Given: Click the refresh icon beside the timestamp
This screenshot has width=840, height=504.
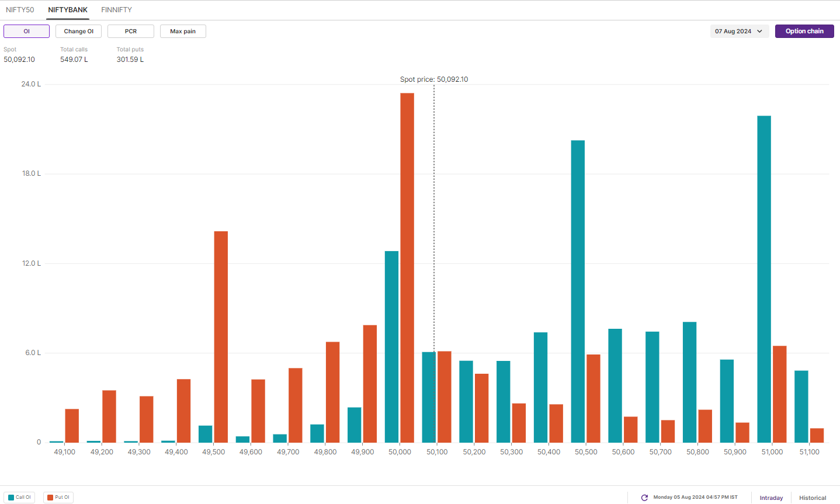Looking at the screenshot, I should [x=644, y=498].
